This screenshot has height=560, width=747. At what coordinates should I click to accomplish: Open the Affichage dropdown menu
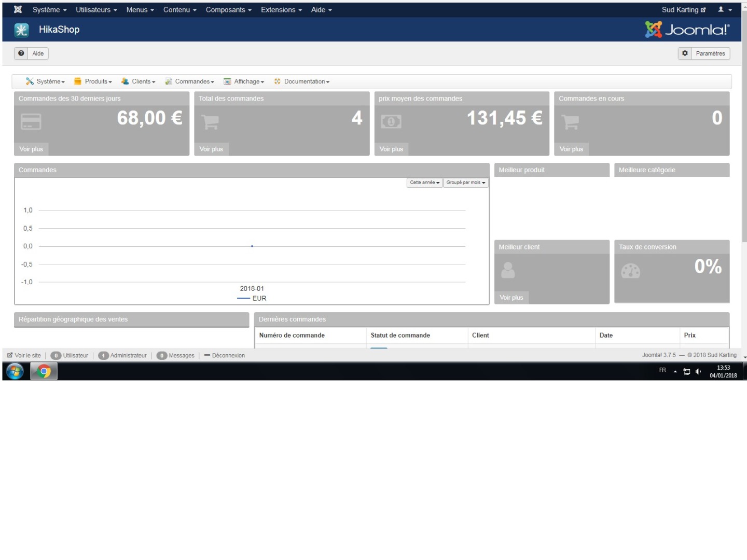click(x=244, y=81)
